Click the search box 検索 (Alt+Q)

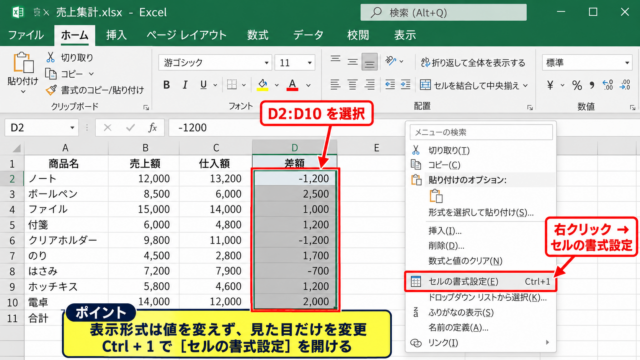pos(443,12)
